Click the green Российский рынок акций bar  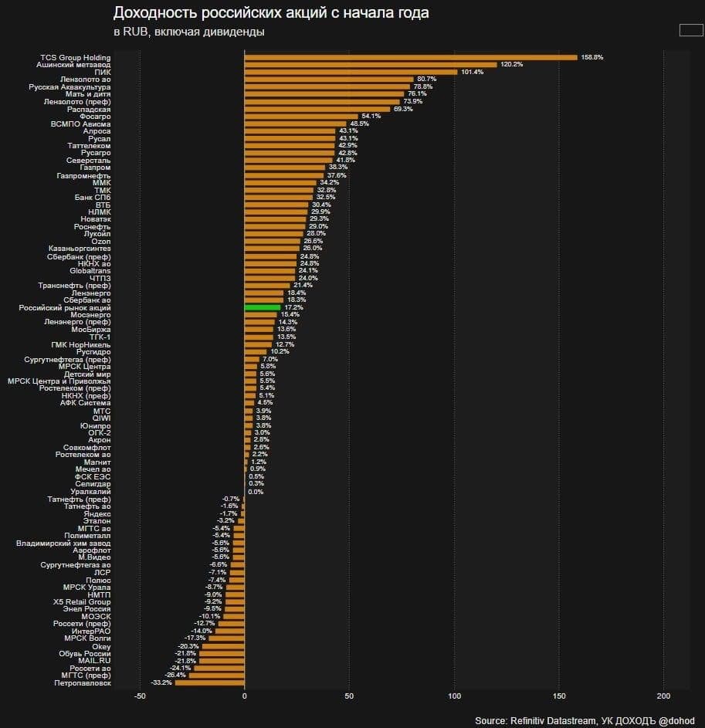click(x=263, y=307)
